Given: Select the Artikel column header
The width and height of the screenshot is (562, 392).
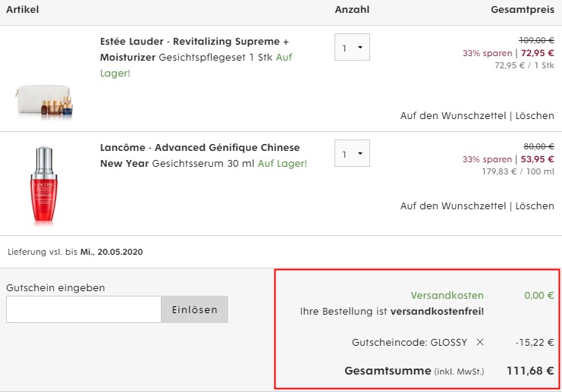Looking at the screenshot, I should coord(22,10).
